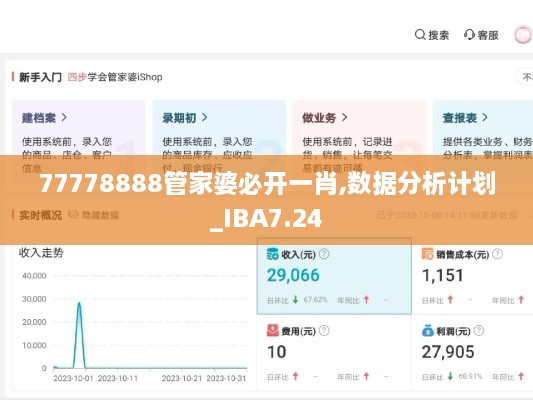Click help question mark beside 利润(元)

pyautogui.click(x=479, y=330)
